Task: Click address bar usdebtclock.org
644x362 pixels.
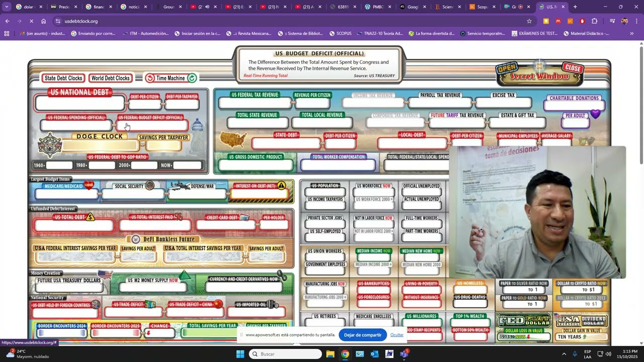Action: tap(292, 21)
